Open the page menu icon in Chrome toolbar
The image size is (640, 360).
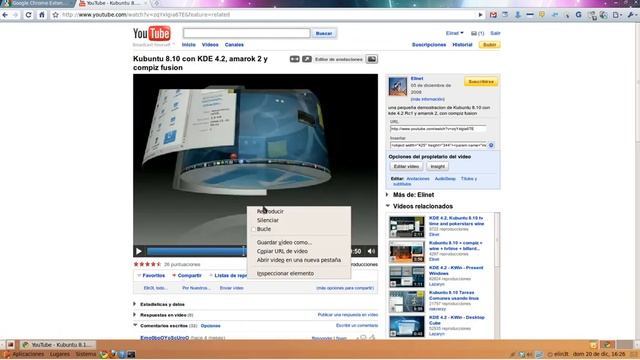(617, 15)
